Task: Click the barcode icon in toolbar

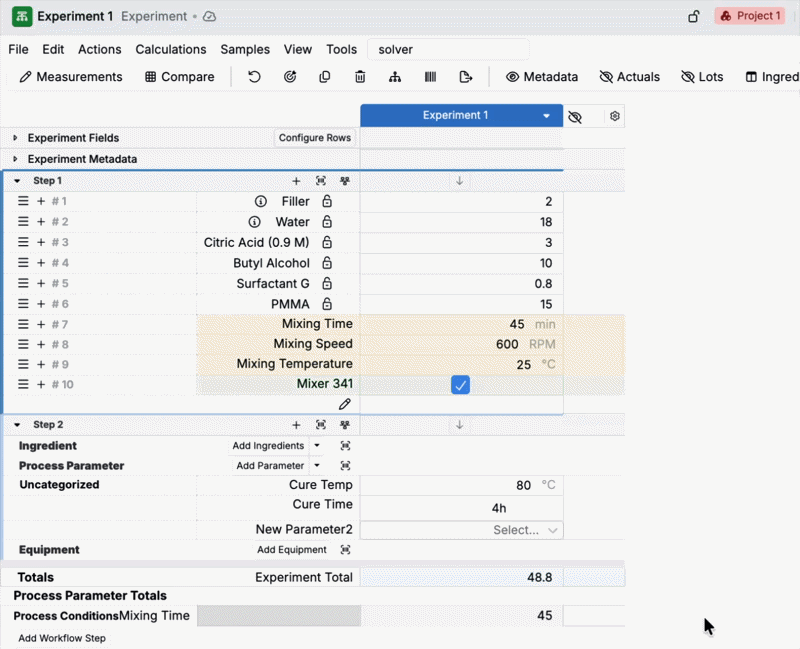Action: coord(430,77)
